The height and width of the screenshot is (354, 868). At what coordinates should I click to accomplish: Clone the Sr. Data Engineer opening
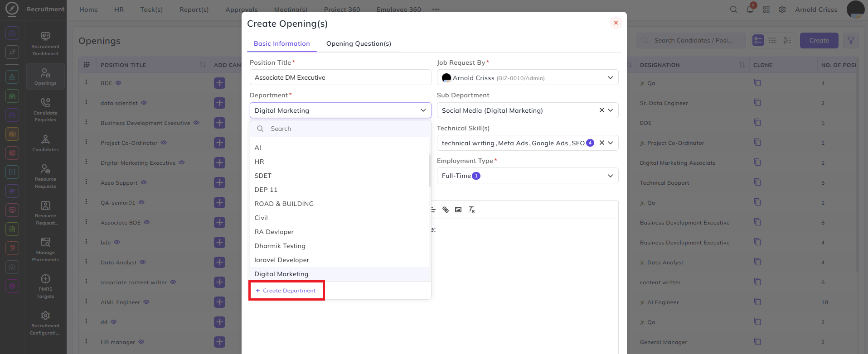pyautogui.click(x=757, y=102)
